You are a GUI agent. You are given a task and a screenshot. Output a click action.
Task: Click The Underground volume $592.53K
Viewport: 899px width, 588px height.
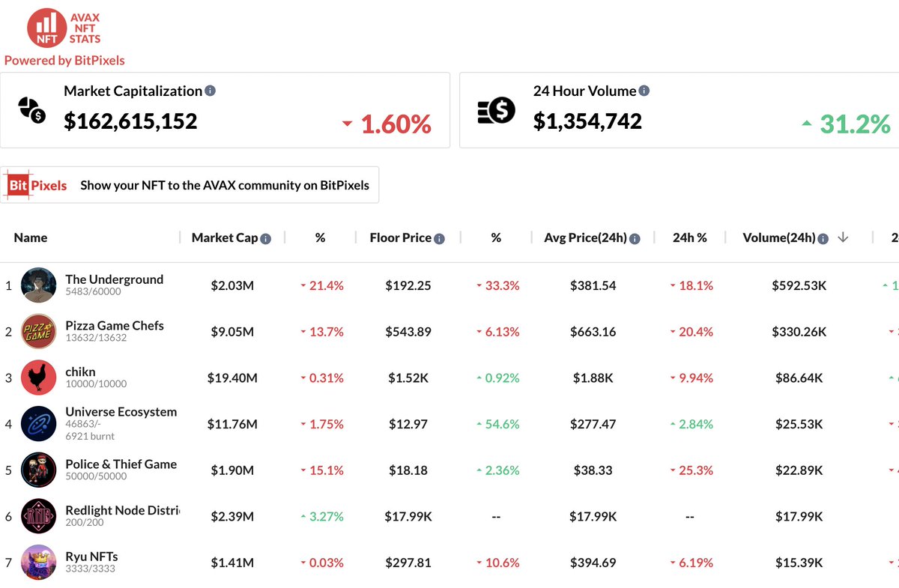pyautogui.click(x=799, y=285)
